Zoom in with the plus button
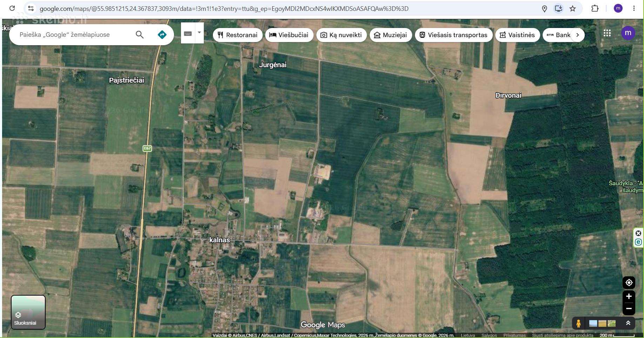The image size is (644, 338). 629,296
